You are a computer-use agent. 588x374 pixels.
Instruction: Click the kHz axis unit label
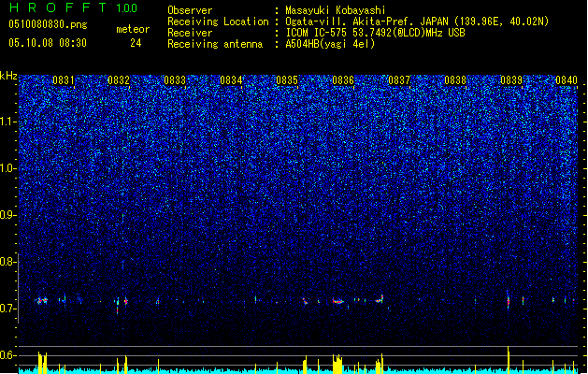point(8,76)
